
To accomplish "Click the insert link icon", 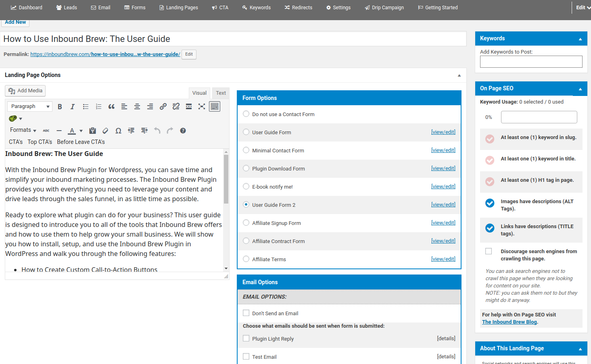I will point(163,106).
